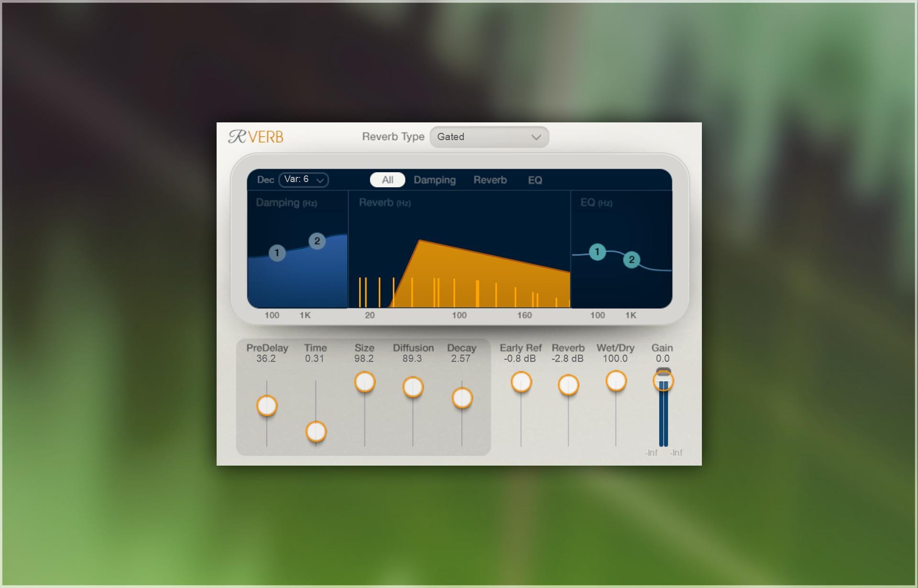Click the Gain fader knob
This screenshot has width=918, height=588.
pyautogui.click(x=663, y=381)
